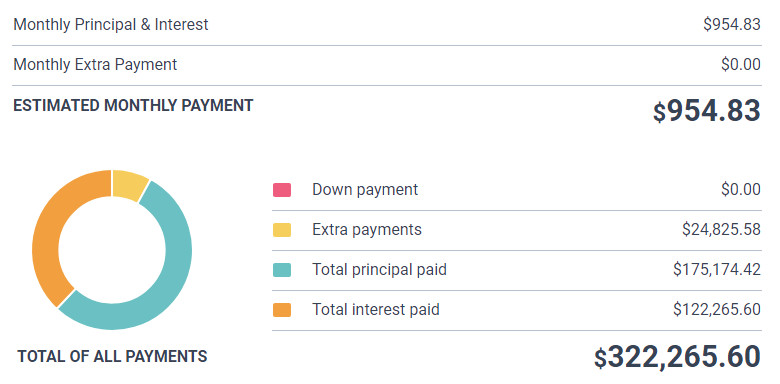780x384 pixels.
Task: Click the Monthly Extra Payment label
Action: 95,65
